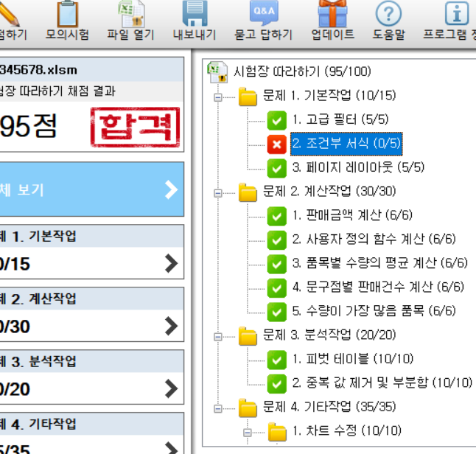This screenshot has height=454, width=476.
Task: Click the 내보내기 floppy disk icon
Action: tap(195, 13)
